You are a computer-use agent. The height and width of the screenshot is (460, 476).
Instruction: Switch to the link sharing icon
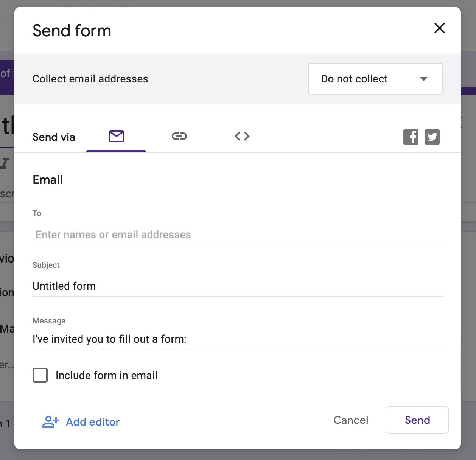[x=179, y=136]
